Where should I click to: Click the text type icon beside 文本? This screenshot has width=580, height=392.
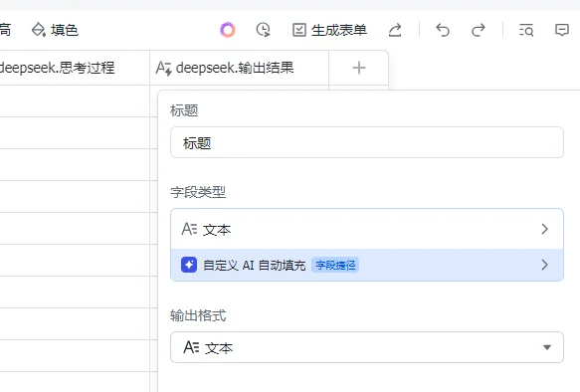click(x=189, y=229)
